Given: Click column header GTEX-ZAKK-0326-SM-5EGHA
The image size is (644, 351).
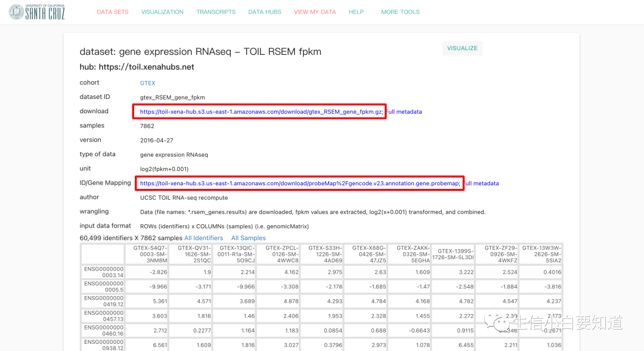Looking at the screenshot, I should pyautogui.click(x=410, y=254).
